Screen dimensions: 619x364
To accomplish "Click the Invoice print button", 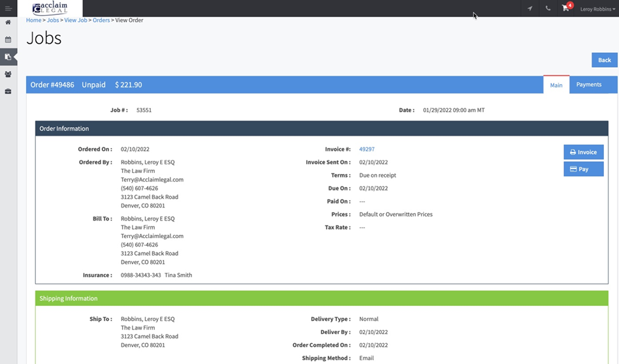I will (584, 152).
